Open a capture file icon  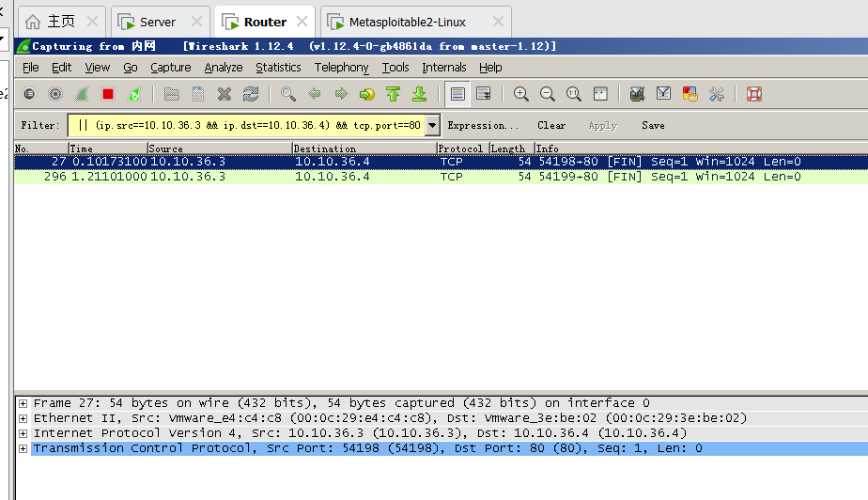click(x=172, y=94)
